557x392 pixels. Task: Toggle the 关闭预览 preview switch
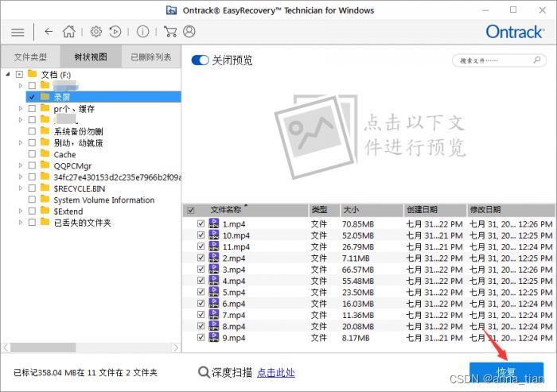[x=200, y=60]
